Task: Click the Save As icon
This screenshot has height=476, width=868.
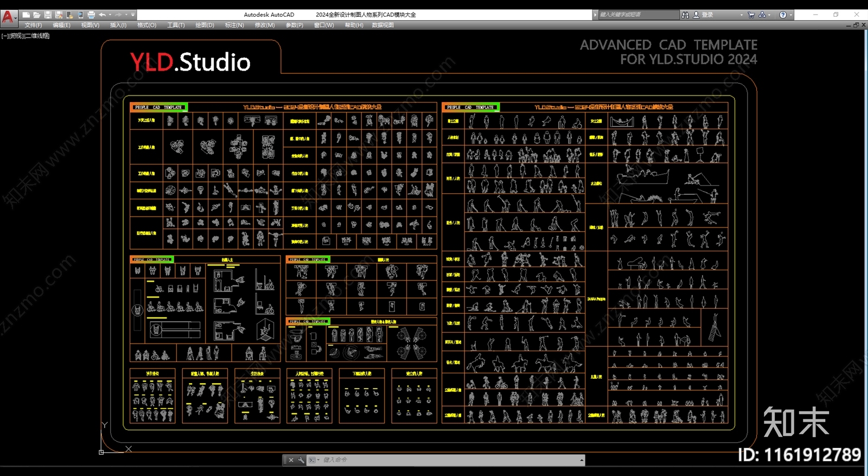Action: (x=59, y=15)
